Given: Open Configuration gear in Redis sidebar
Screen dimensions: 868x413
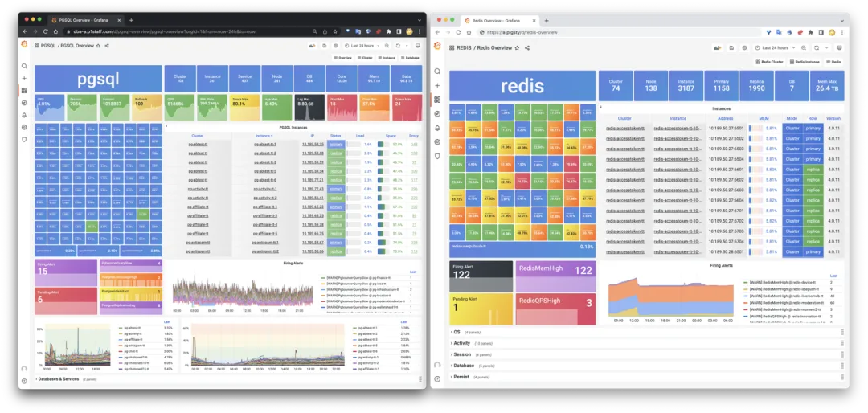Looking at the screenshot, I should [x=437, y=142].
